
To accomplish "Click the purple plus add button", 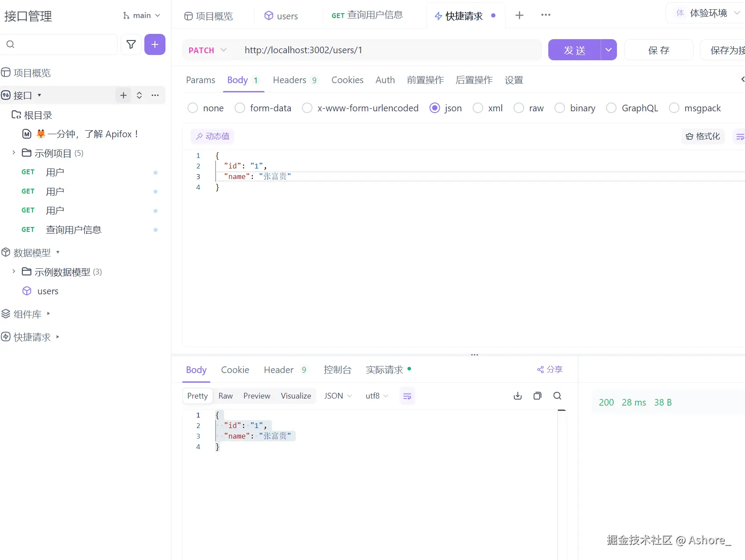I will [x=155, y=44].
